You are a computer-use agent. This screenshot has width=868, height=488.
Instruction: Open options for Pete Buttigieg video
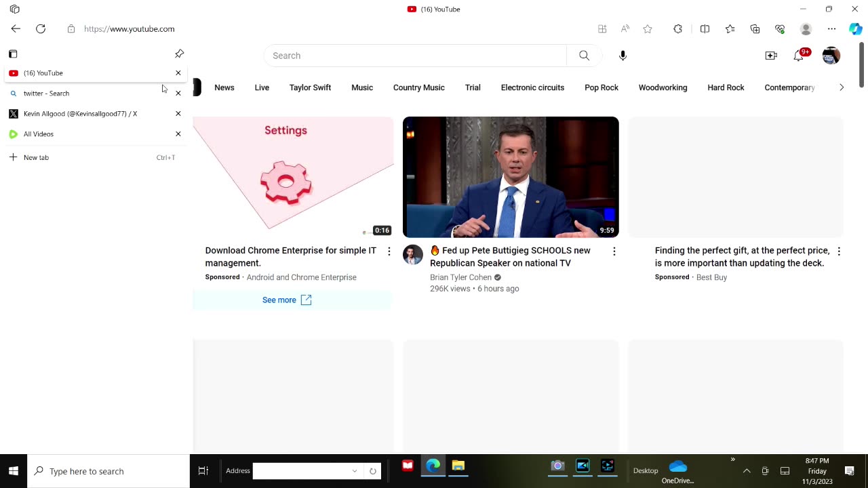614,251
